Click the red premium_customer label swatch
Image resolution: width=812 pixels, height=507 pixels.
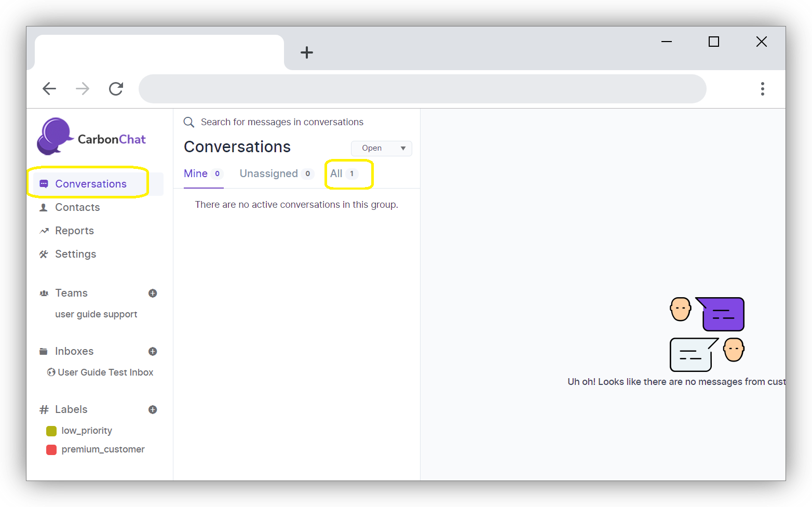(51, 450)
